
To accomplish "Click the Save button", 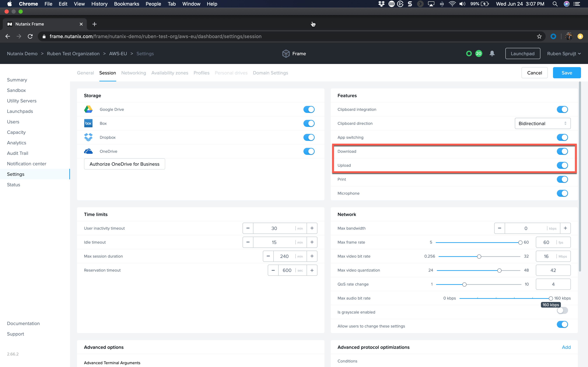I will 567,73.
